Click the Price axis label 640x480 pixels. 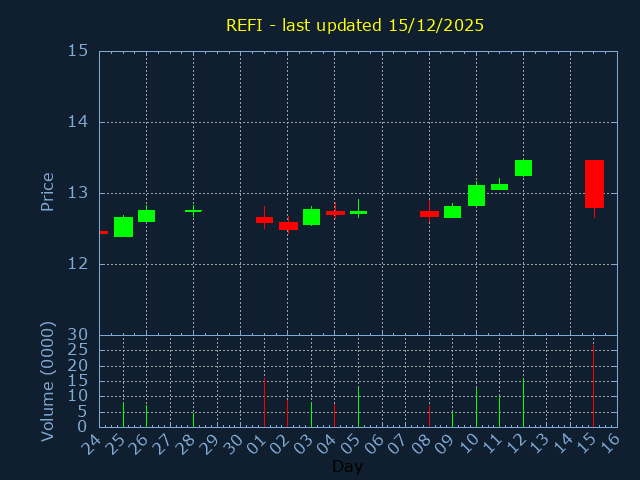[x=47, y=192]
